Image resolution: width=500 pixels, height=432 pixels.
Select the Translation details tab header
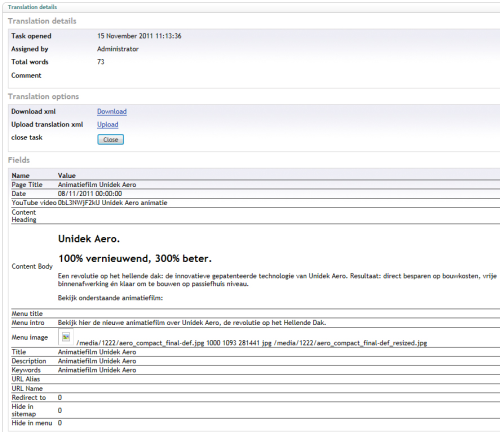32,7
